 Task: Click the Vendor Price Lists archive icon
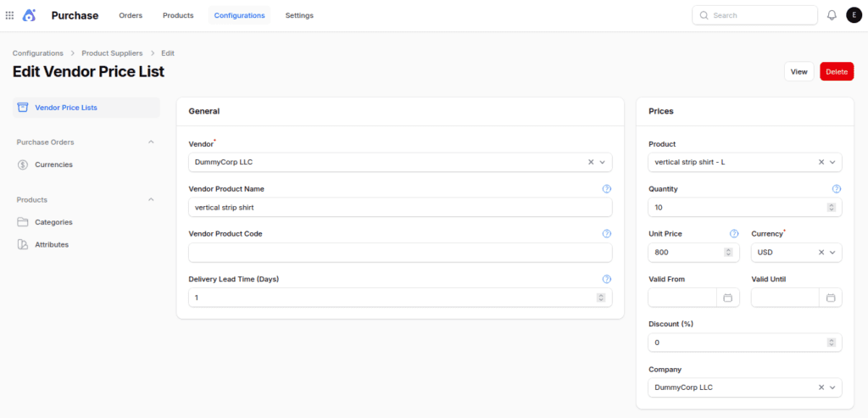(x=23, y=108)
